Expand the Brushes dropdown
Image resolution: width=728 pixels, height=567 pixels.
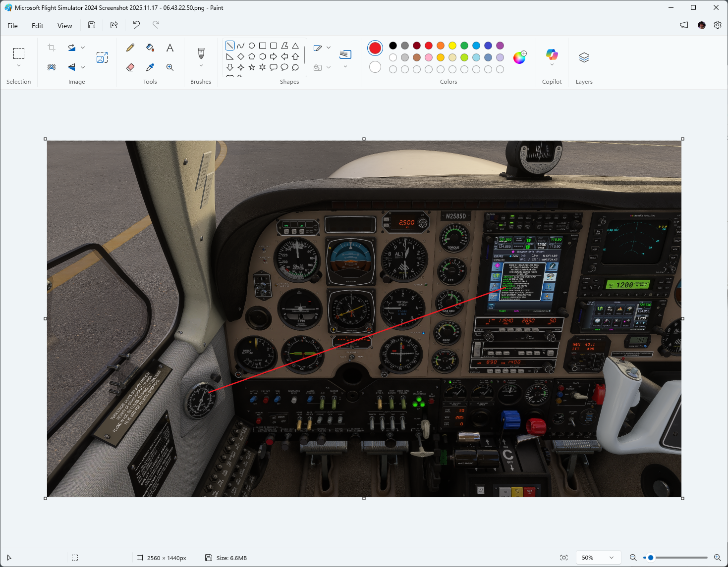pyautogui.click(x=201, y=65)
